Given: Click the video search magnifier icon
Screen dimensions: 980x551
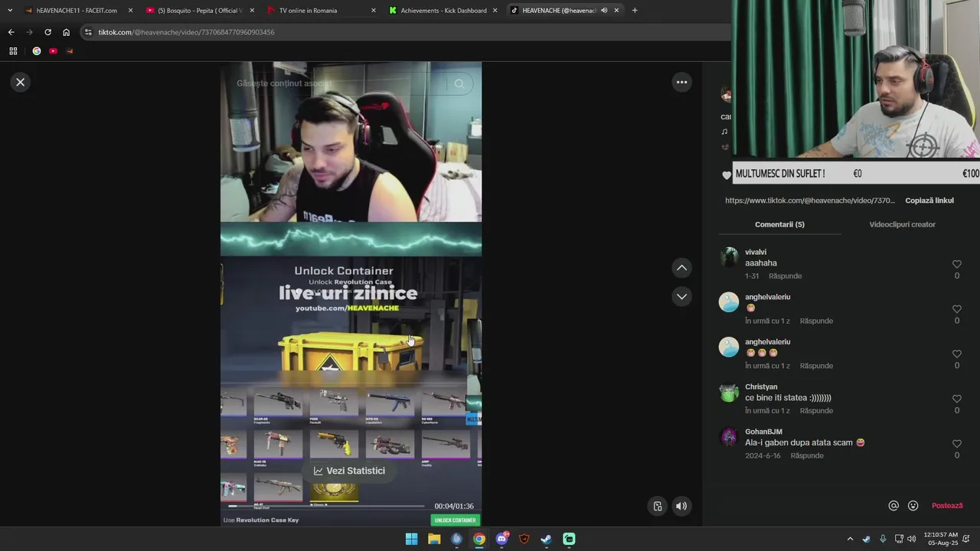Looking at the screenshot, I should tap(459, 83).
